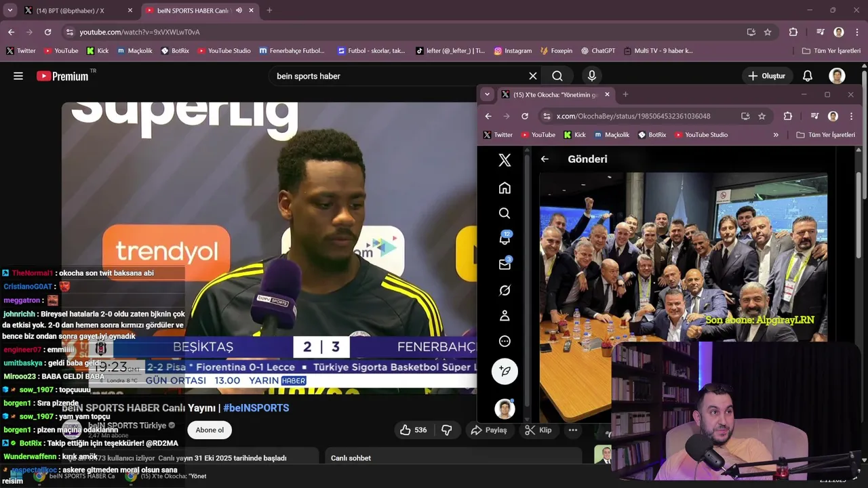
Task: Dislike the beIN SPORTS video
Action: coord(446,430)
